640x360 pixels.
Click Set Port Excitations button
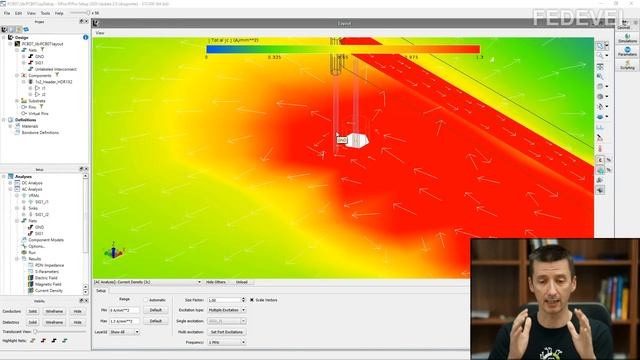point(227,332)
